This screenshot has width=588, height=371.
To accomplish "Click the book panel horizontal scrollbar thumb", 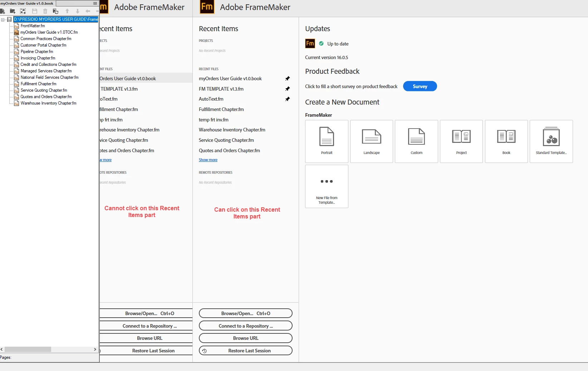I will pyautogui.click(x=28, y=349).
